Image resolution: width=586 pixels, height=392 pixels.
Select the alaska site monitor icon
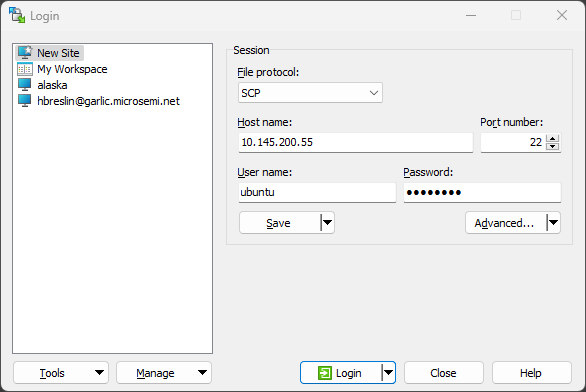point(25,85)
